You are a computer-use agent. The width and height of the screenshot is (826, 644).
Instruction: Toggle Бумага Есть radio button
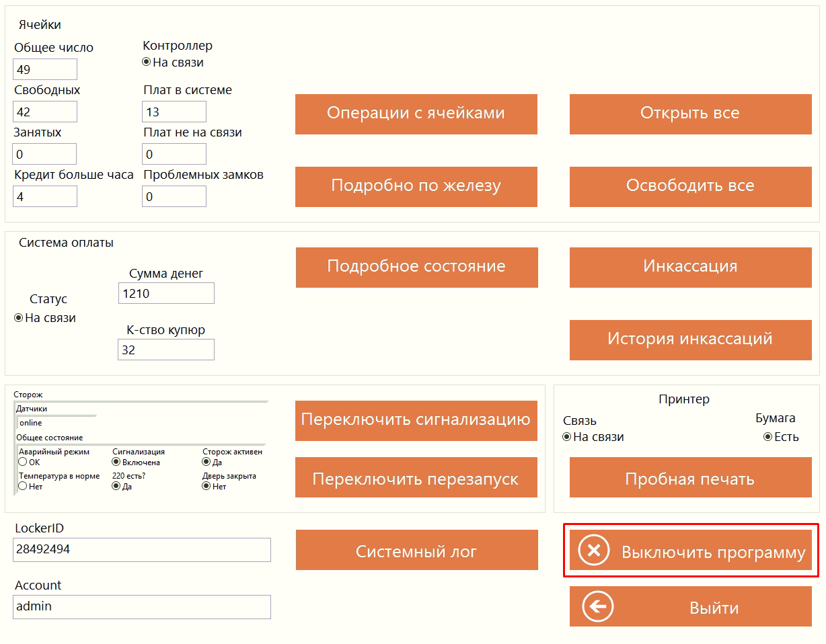point(767,437)
